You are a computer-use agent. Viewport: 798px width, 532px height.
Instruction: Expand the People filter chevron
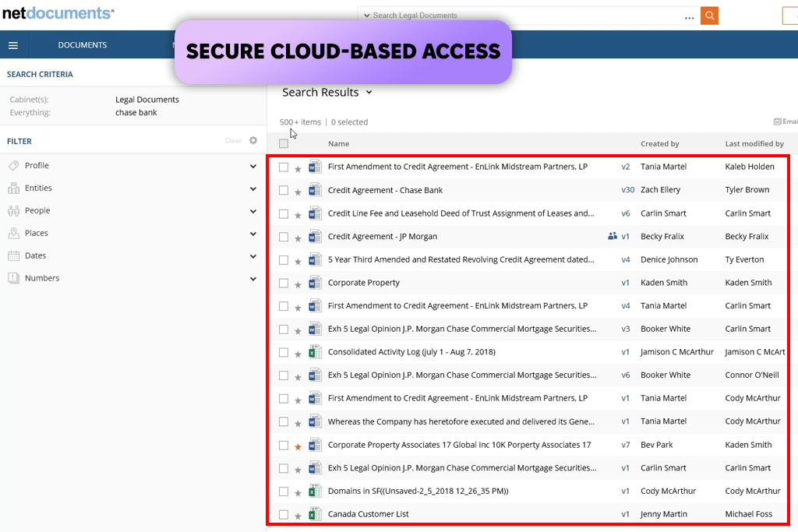pyautogui.click(x=253, y=211)
